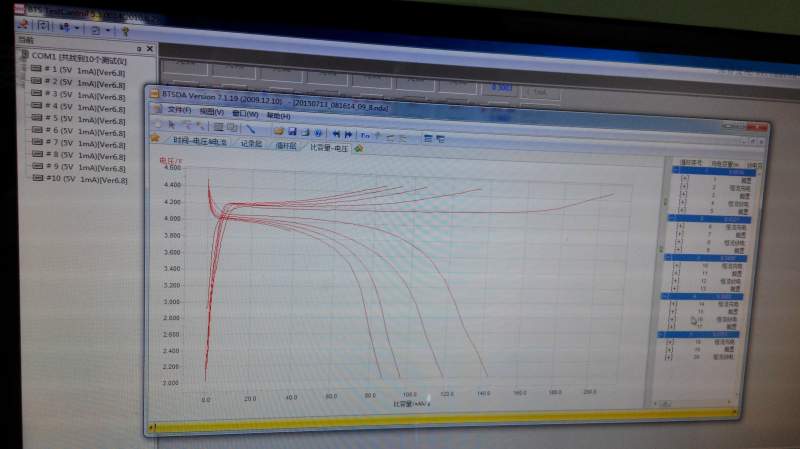Image resolution: width=800 pixels, height=449 pixels.
Task: Select the pointer arrow tool in BTSDA toolbar
Action: click(x=172, y=124)
